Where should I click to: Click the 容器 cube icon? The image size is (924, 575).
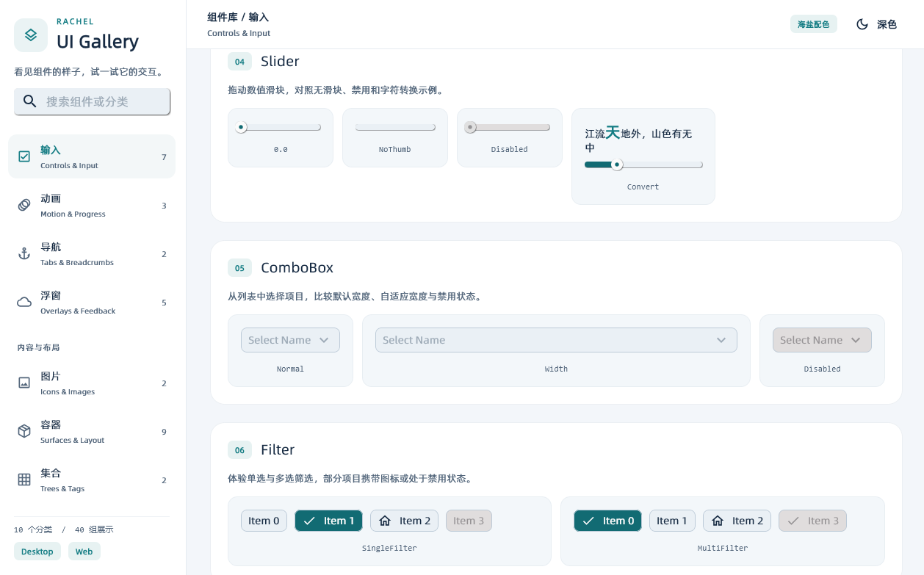[x=24, y=431]
